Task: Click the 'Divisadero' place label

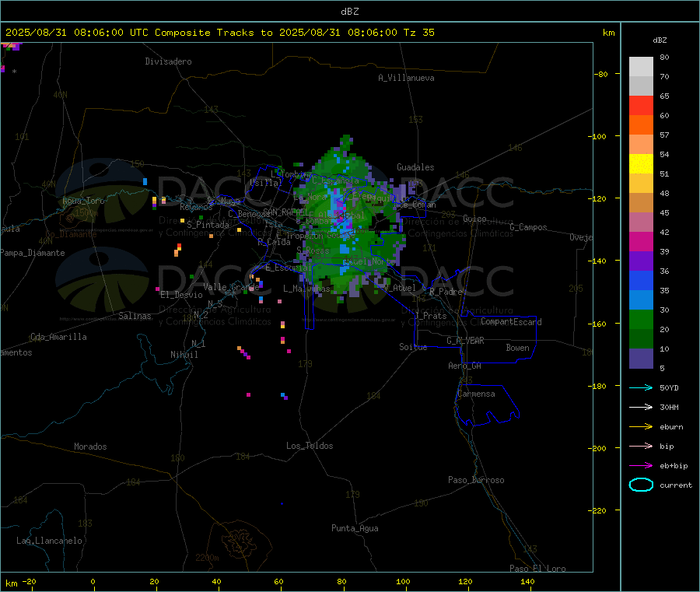Action: (168, 61)
